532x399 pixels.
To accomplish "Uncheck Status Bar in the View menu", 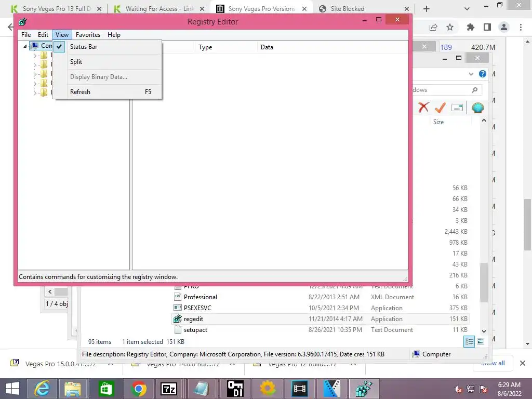I will pos(107,47).
